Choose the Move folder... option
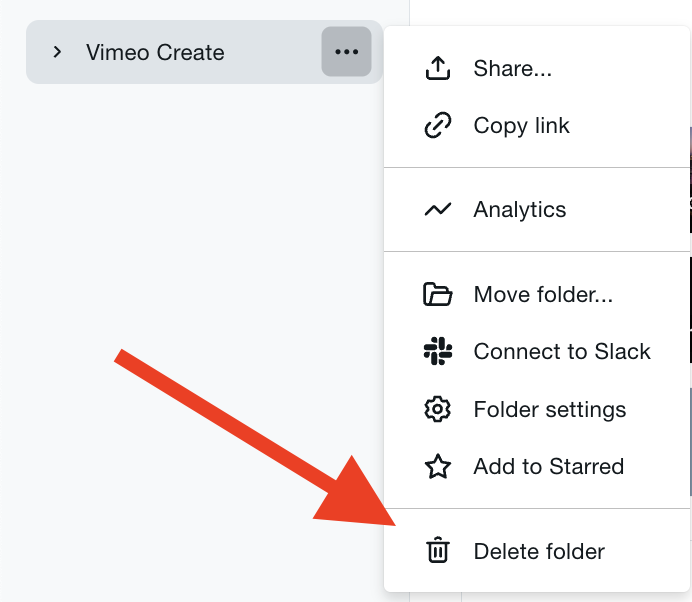The height and width of the screenshot is (602, 692). tap(543, 295)
